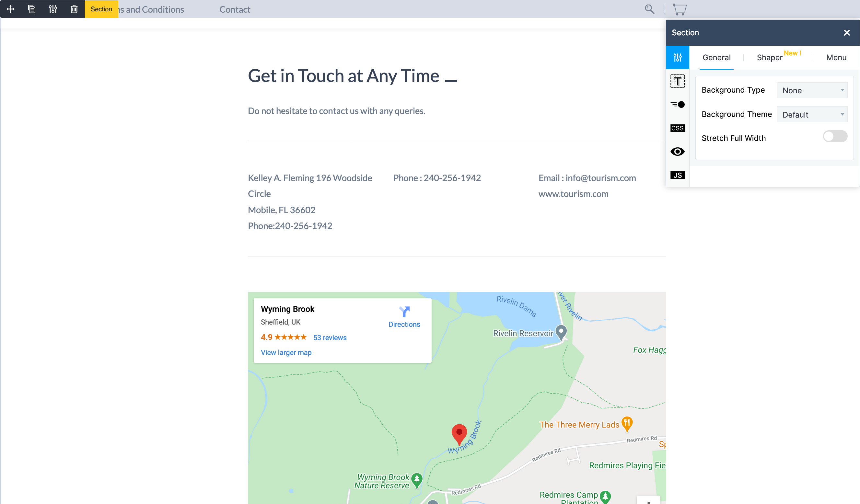
Task: Click the duplicate section icon
Action: click(32, 9)
